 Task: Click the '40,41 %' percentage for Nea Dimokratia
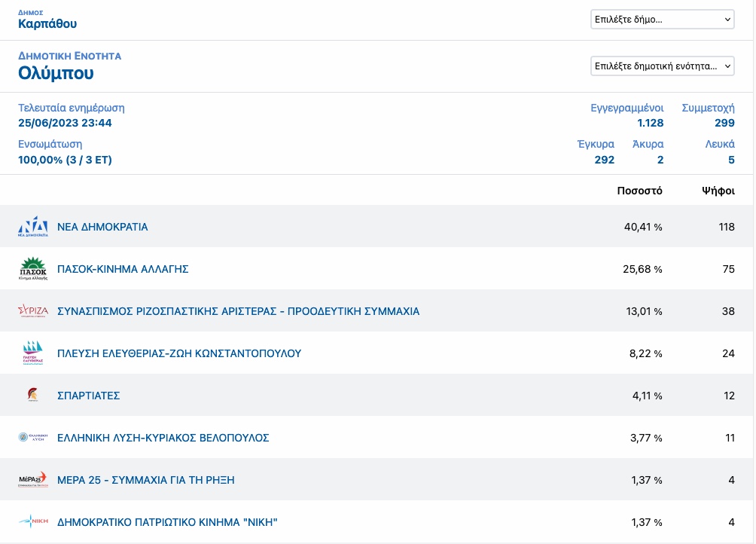(x=643, y=227)
